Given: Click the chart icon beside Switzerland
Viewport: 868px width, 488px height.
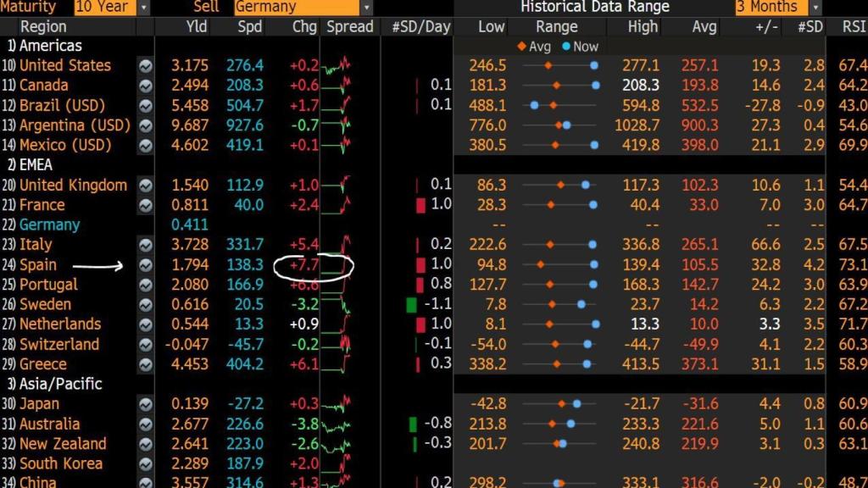Looking at the screenshot, I should pyautogui.click(x=146, y=345).
